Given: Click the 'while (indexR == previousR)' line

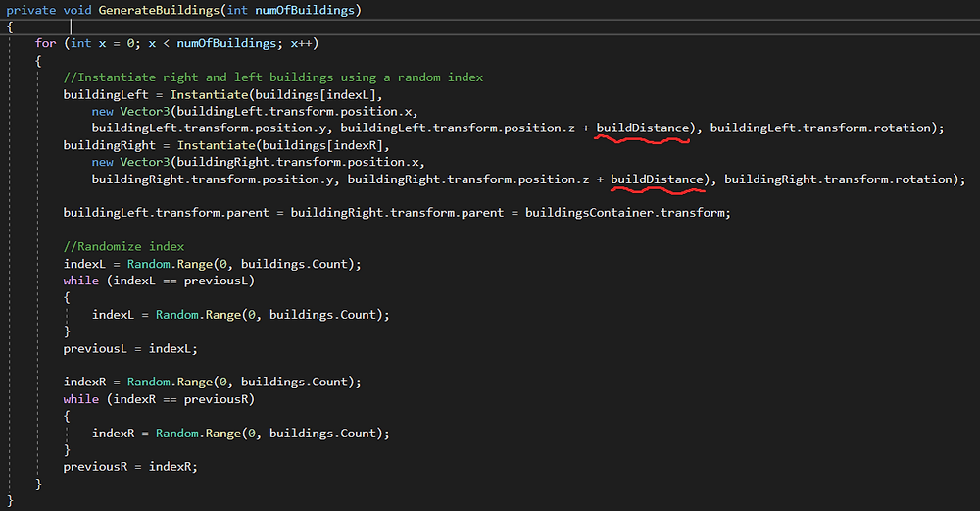Looking at the screenshot, I should (159, 399).
